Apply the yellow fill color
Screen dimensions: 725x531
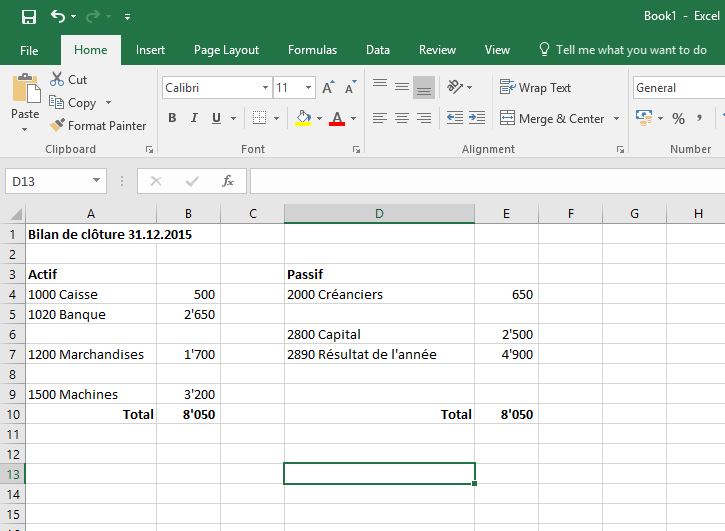click(x=303, y=118)
